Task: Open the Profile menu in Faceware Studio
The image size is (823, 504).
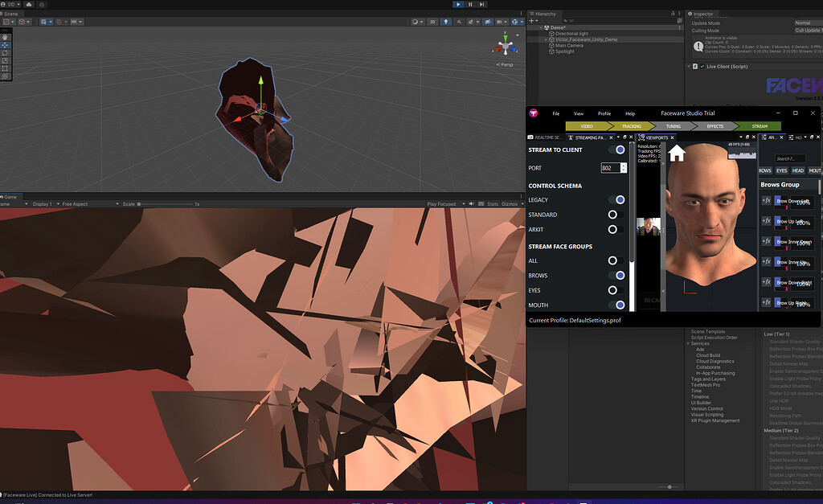Action: (603, 113)
